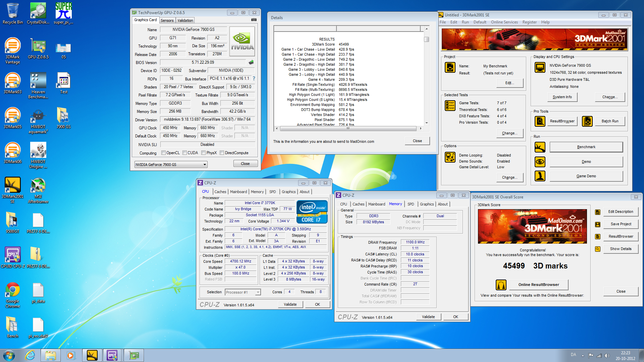Click the ResultBrowser Pro Tools icon
The image size is (644, 362).
point(540,121)
